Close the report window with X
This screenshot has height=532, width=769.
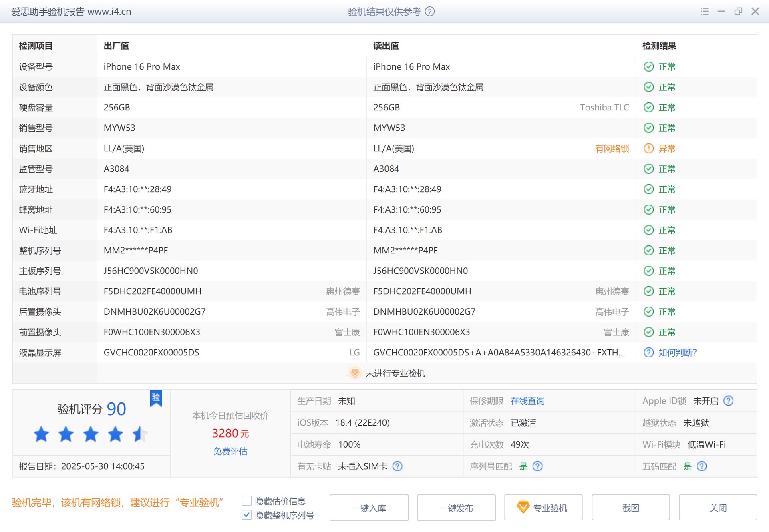pyautogui.click(x=755, y=12)
